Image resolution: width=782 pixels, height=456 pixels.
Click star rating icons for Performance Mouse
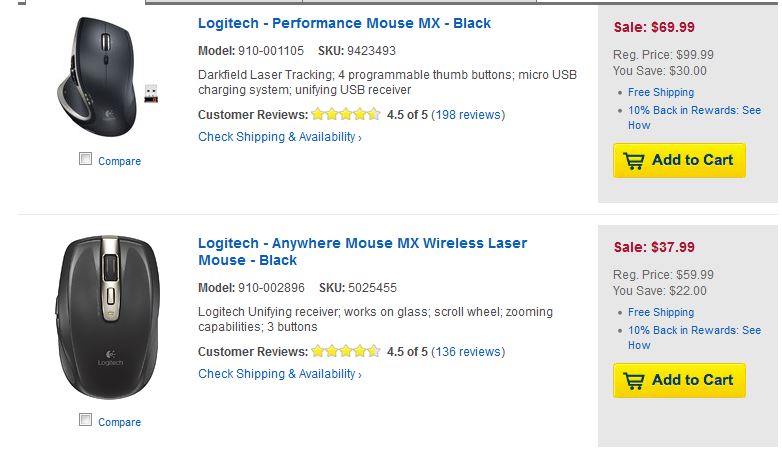click(346, 115)
